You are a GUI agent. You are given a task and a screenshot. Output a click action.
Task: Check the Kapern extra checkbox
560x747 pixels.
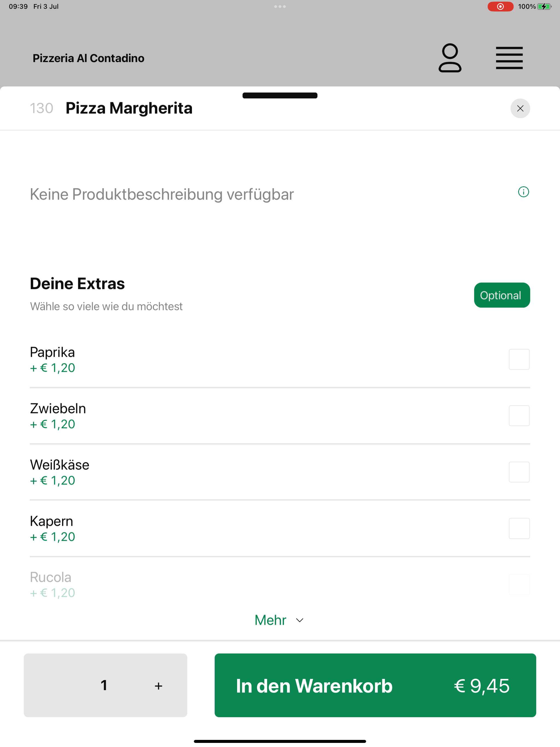[x=519, y=529]
